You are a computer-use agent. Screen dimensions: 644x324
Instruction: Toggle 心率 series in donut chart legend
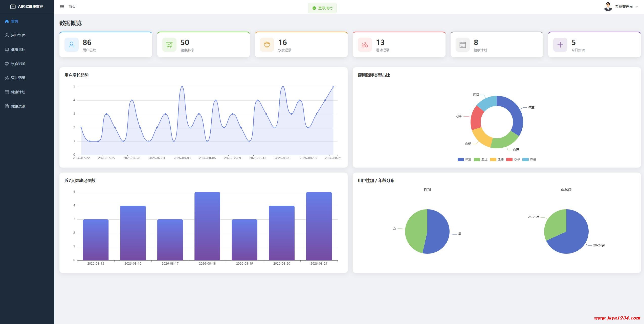point(513,159)
